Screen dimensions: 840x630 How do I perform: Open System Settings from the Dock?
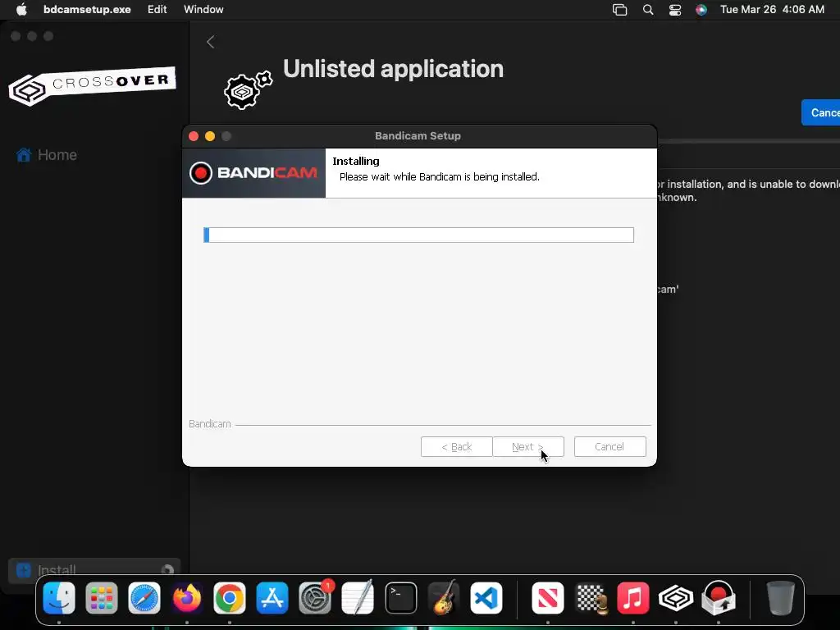pos(315,598)
